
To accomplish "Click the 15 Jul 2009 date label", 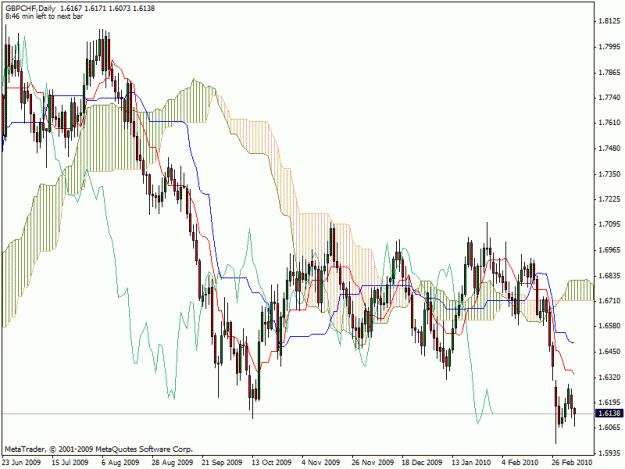I will point(70,462).
